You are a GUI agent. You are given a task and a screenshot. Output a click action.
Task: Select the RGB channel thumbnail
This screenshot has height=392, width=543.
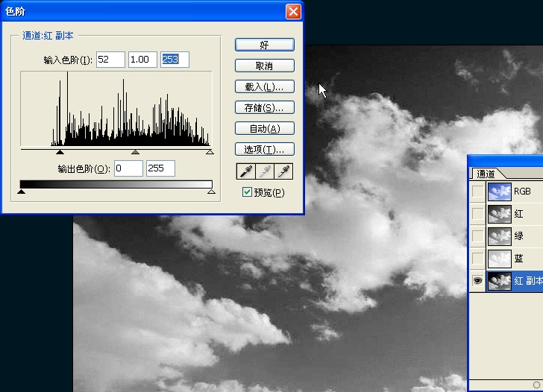point(500,192)
